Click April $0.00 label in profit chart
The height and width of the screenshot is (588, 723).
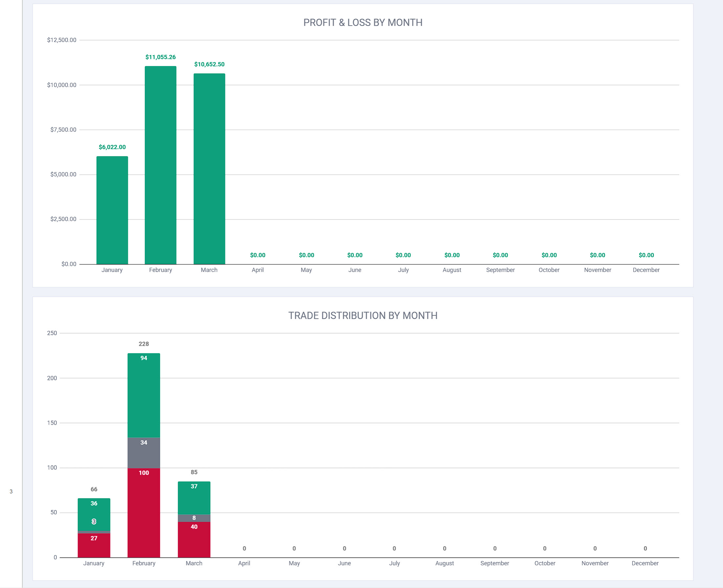(258, 255)
